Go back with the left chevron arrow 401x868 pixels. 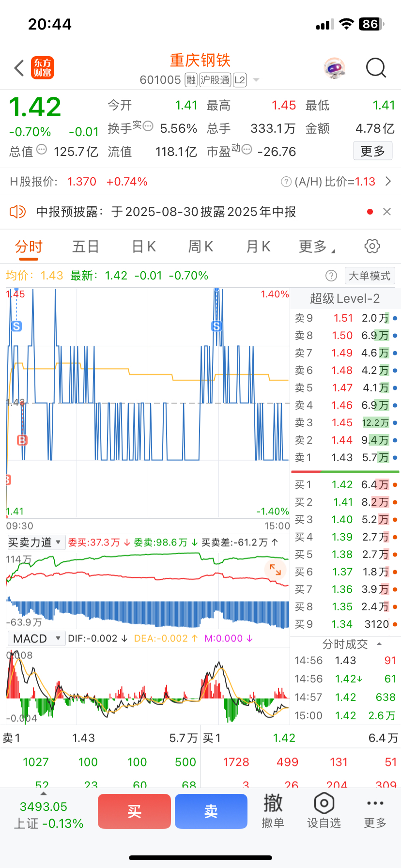(19, 68)
